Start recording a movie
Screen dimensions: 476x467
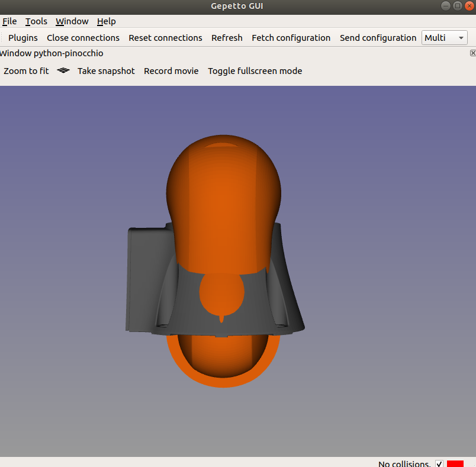tap(171, 70)
